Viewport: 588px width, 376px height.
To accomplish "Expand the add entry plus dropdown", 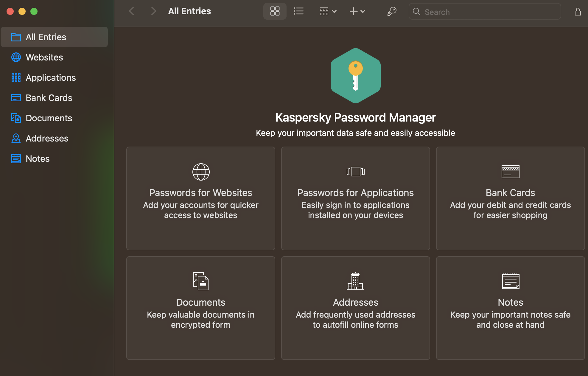I will pyautogui.click(x=357, y=11).
